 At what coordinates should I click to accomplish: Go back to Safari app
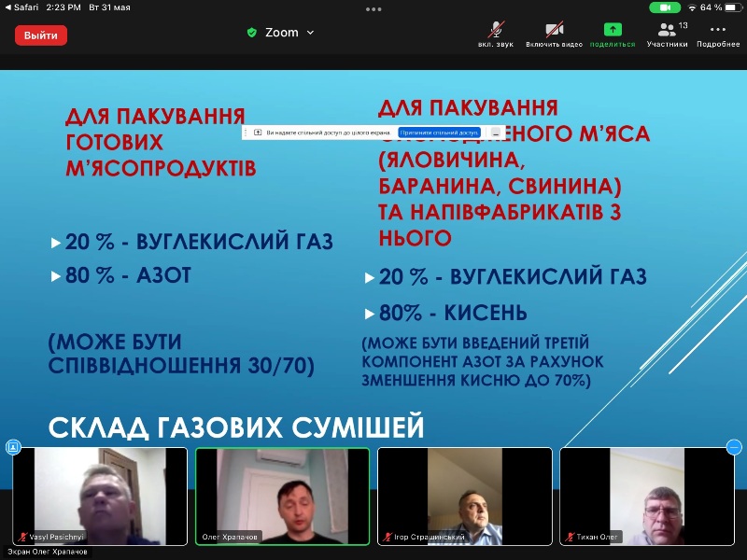click(21, 7)
